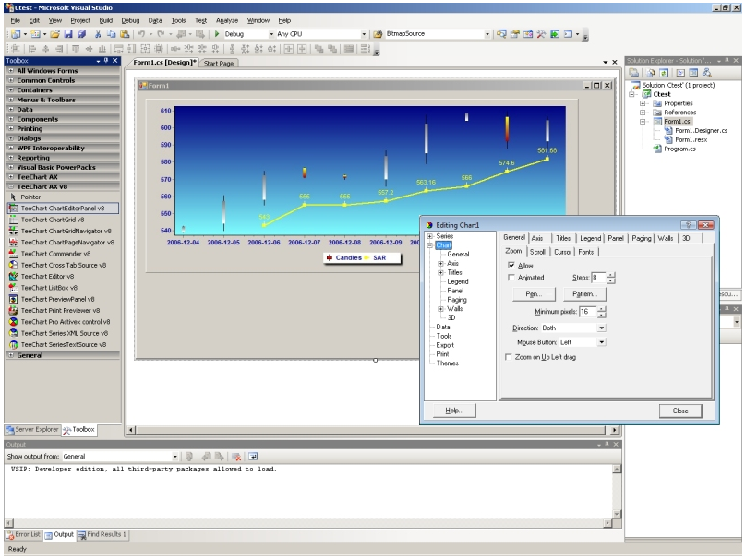Expand the Walls node in editor tree
The height and width of the screenshot is (560, 745).
440,309
